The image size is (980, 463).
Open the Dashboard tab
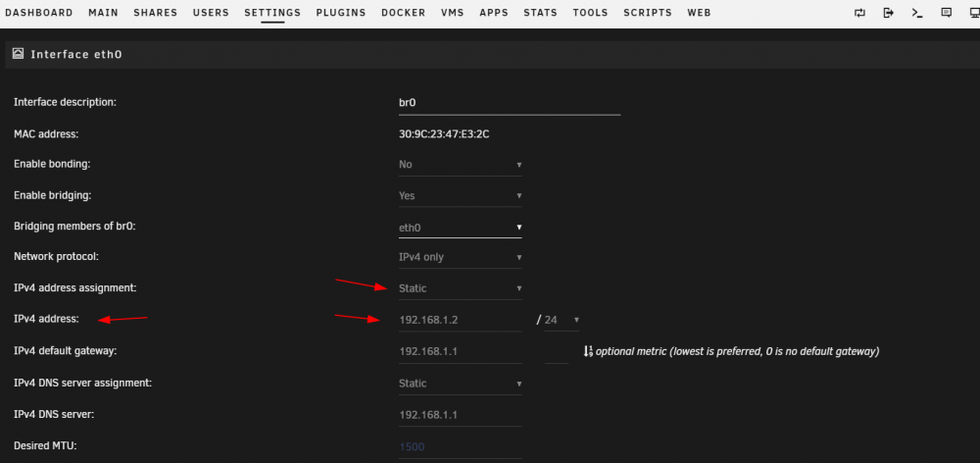pos(39,13)
